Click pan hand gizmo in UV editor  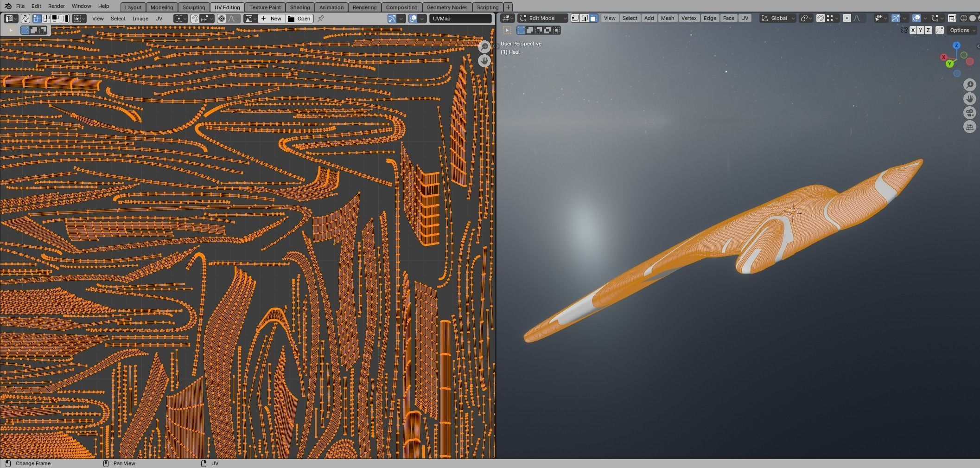pyautogui.click(x=484, y=60)
